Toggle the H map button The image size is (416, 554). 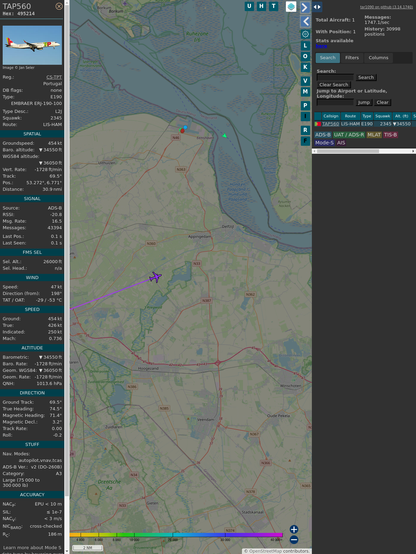261,6
